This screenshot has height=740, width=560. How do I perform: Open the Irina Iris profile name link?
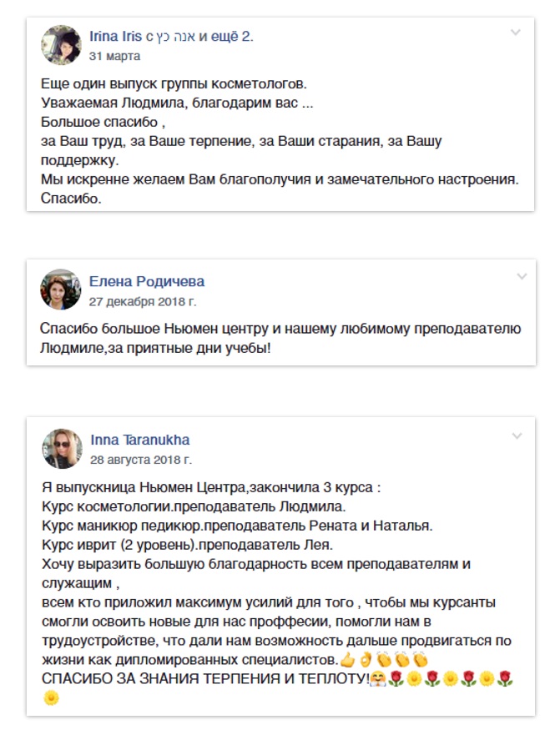116,36
